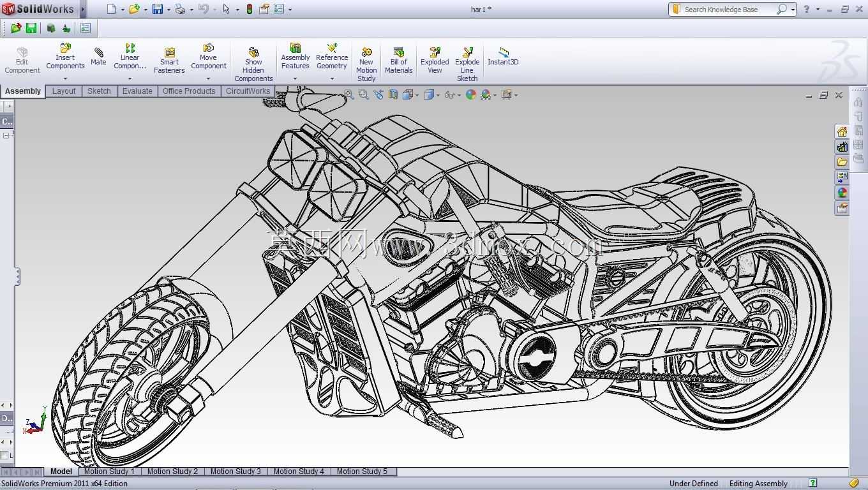Screen dimensions: 868x490
Task: Click the search magnifier icon
Action: (x=781, y=9)
